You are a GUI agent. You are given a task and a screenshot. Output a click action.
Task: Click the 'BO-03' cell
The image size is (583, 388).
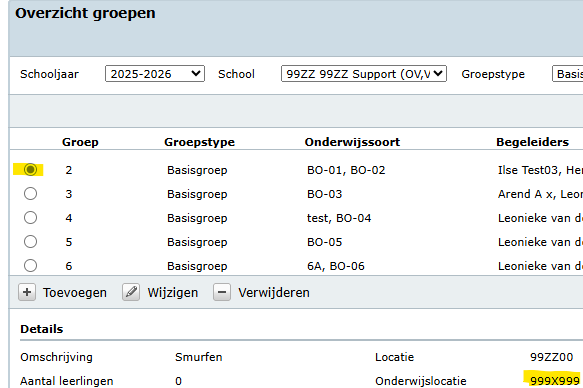[325, 194]
